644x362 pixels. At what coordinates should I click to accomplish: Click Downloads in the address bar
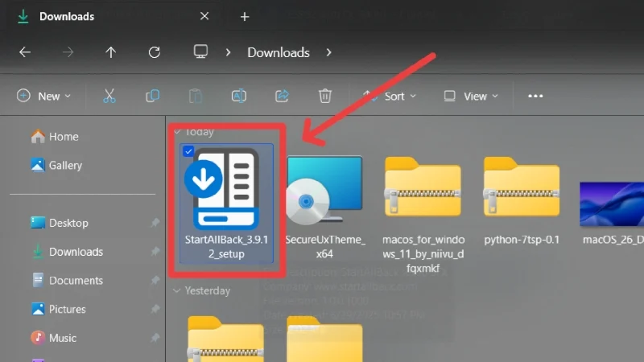(279, 52)
